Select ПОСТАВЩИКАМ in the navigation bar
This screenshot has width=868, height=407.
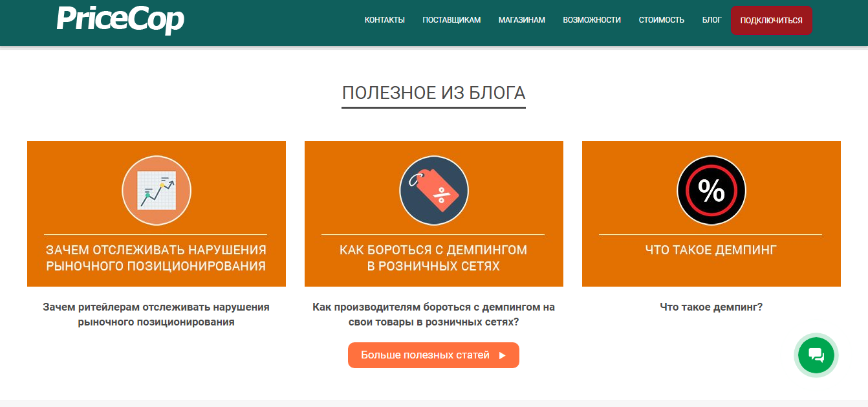click(x=451, y=19)
